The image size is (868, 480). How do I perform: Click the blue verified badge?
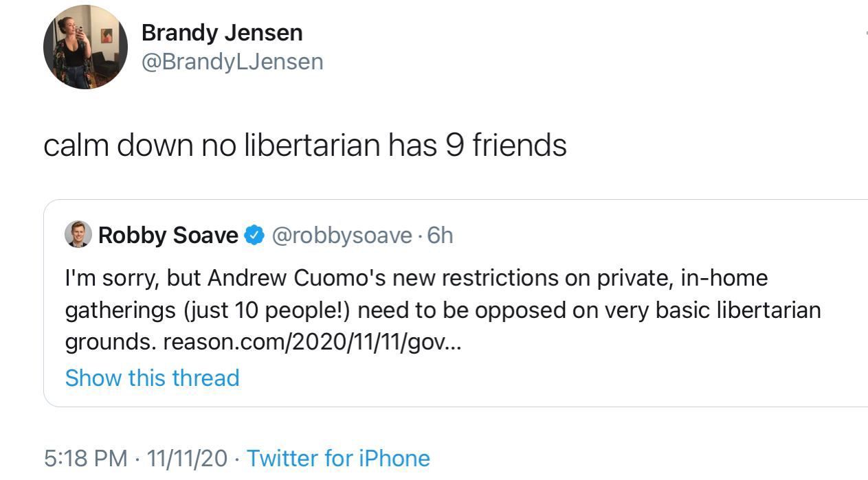pyautogui.click(x=255, y=236)
